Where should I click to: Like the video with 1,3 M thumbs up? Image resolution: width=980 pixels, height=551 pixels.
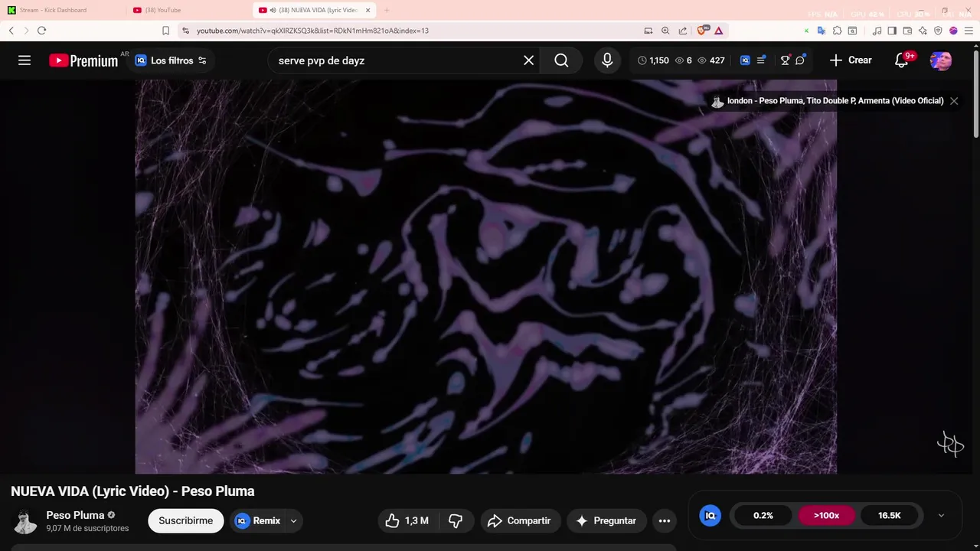click(x=407, y=521)
